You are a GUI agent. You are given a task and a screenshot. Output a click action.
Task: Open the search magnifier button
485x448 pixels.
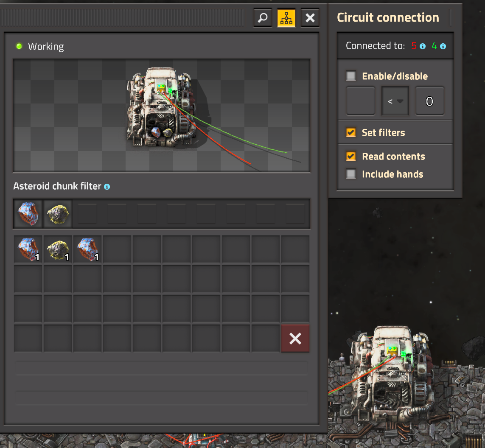263,18
